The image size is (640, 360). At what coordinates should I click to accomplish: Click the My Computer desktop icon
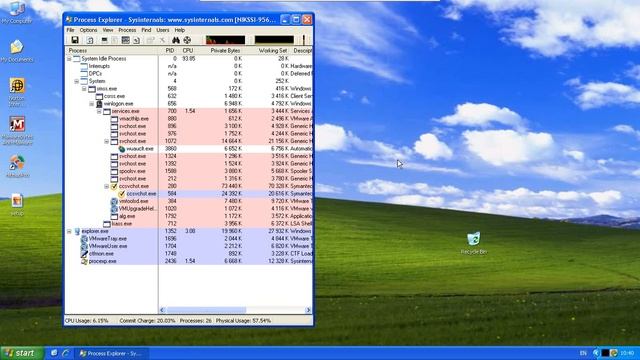coord(16,12)
